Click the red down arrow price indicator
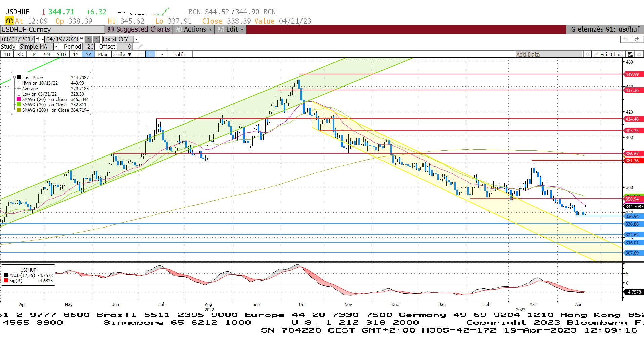 [43, 12]
